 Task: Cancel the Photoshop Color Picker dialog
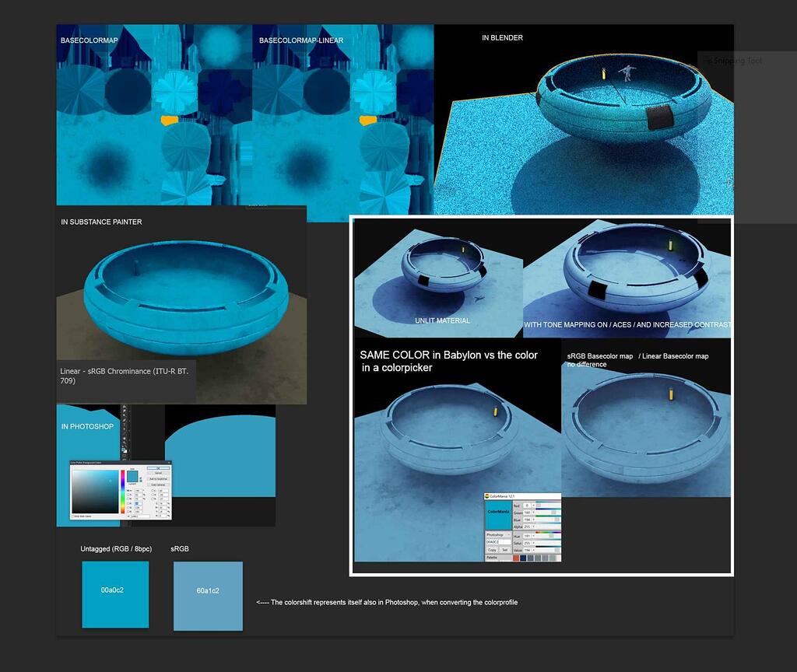[x=157, y=473]
